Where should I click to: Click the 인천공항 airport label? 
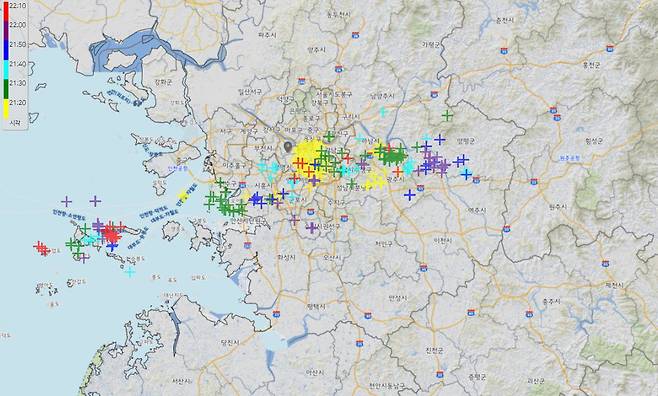pos(177,169)
